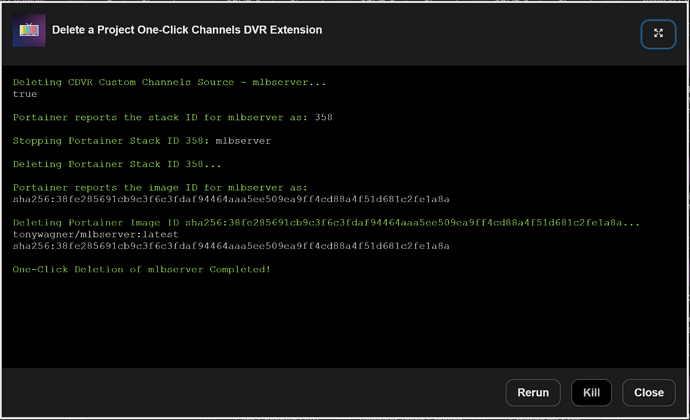Kill the running process

591,392
